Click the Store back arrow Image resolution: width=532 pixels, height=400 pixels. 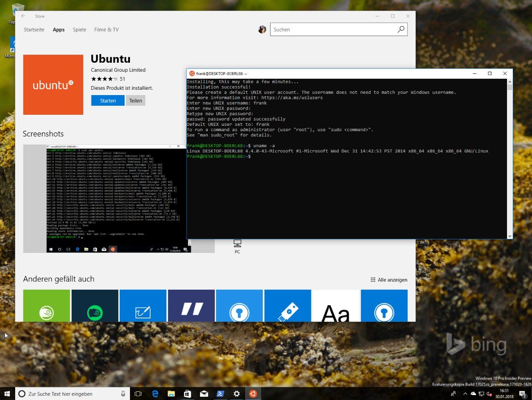(23, 16)
